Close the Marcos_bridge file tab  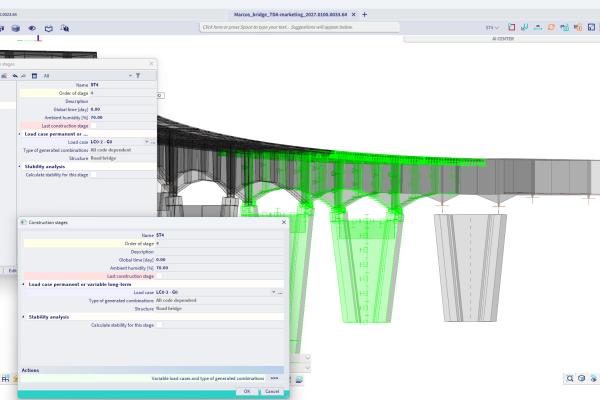point(354,15)
